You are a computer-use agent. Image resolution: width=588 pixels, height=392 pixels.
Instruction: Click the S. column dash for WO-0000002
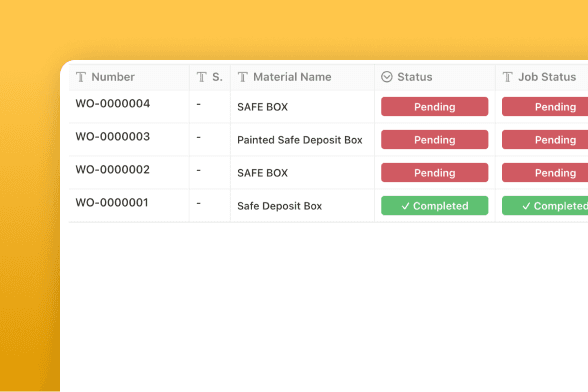click(x=199, y=170)
